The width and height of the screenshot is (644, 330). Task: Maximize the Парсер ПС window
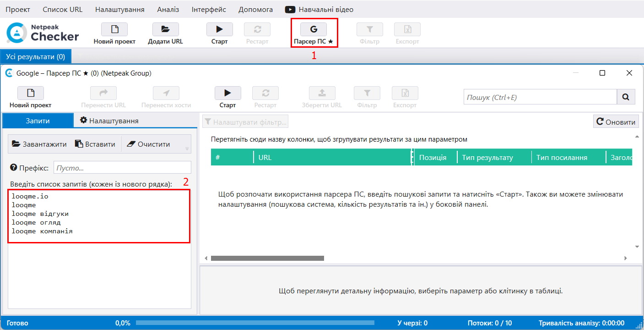pyautogui.click(x=602, y=73)
